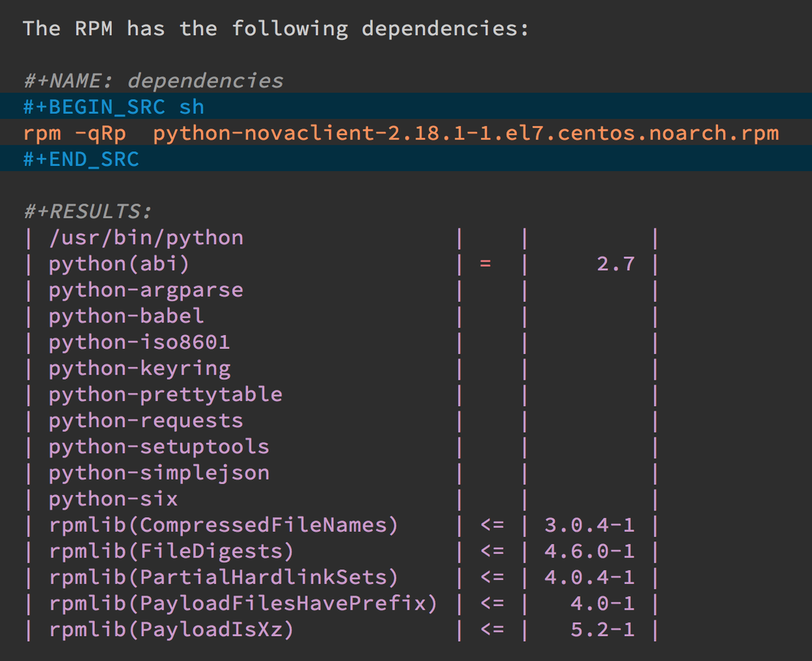Click the '#+RESULTS:' label
812x661 pixels.
pyautogui.click(x=87, y=212)
